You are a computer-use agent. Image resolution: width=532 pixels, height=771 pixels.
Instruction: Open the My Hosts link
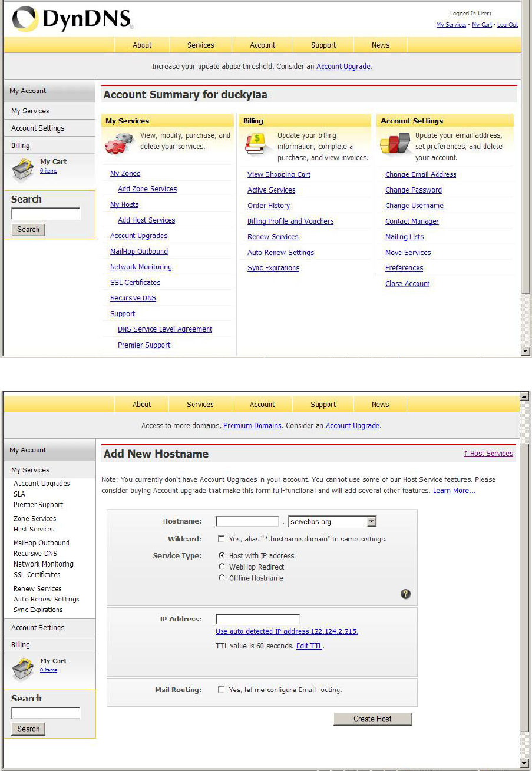point(124,204)
